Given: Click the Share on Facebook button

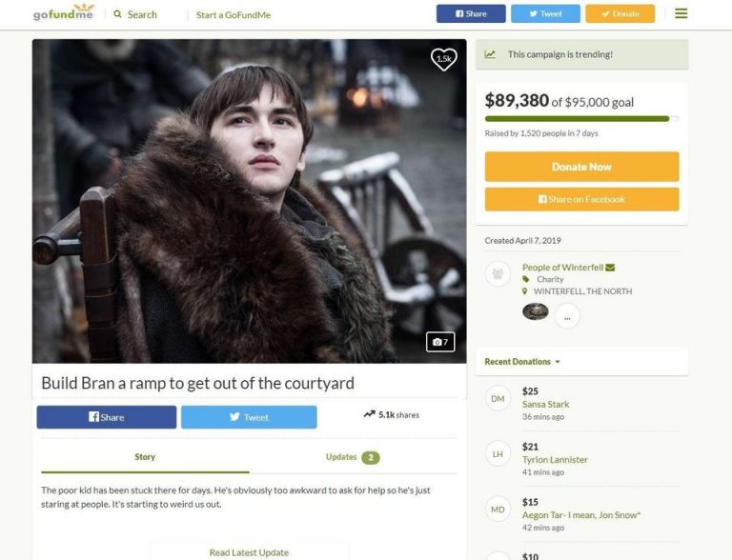Looking at the screenshot, I should (581, 199).
